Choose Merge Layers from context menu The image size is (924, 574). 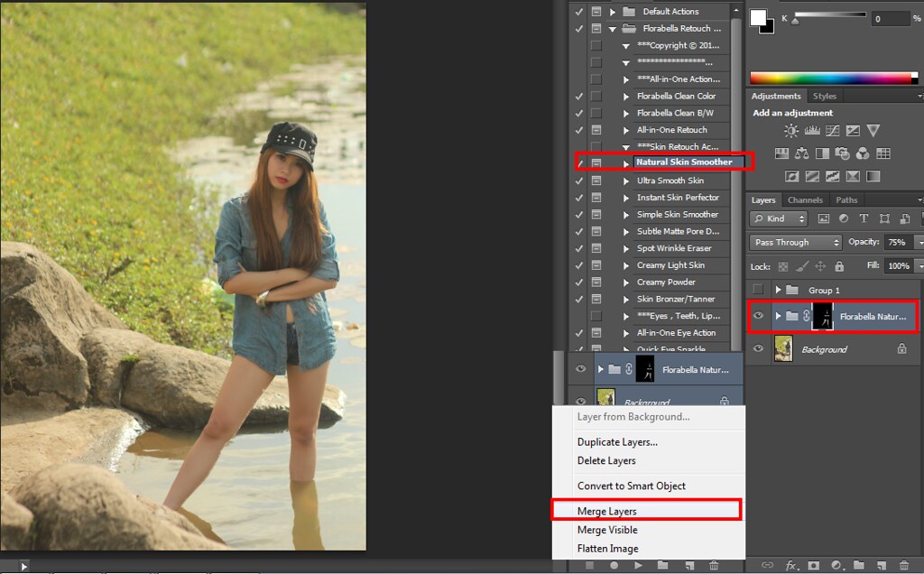pos(606,511)
